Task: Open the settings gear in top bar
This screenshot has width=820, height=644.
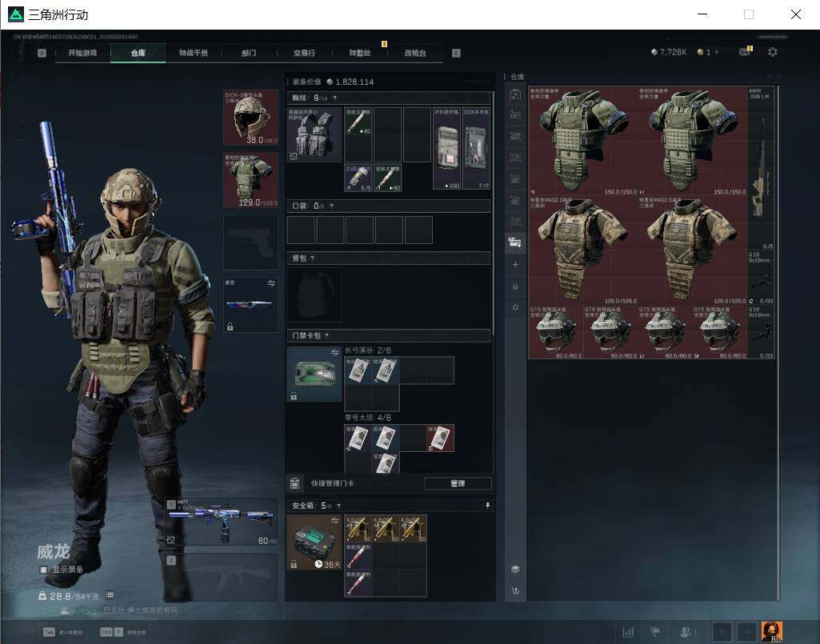Action: click(x=773, y=52)
